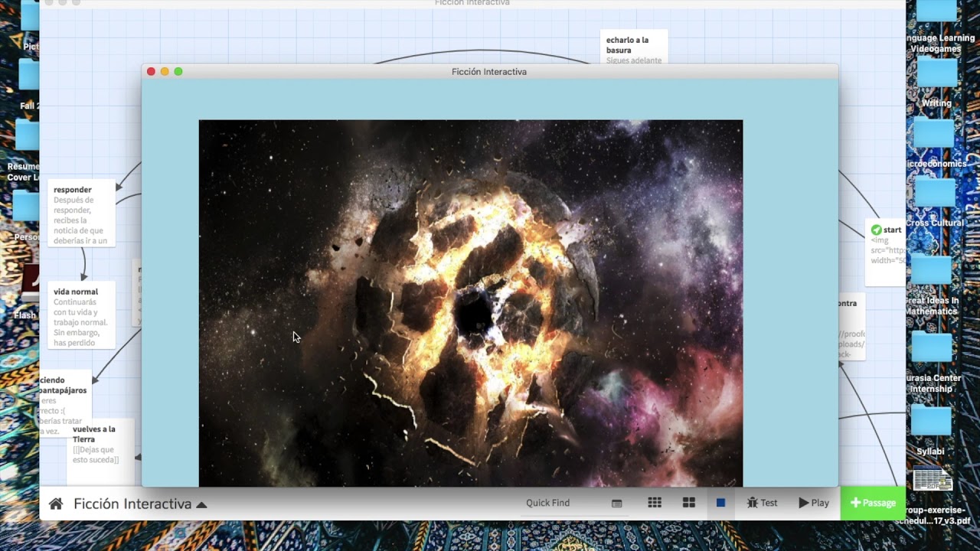The height and width of the screenshot is (551, 980).
Task: Open the Ficción Interactiva story menu
Action: click(140, 504)
